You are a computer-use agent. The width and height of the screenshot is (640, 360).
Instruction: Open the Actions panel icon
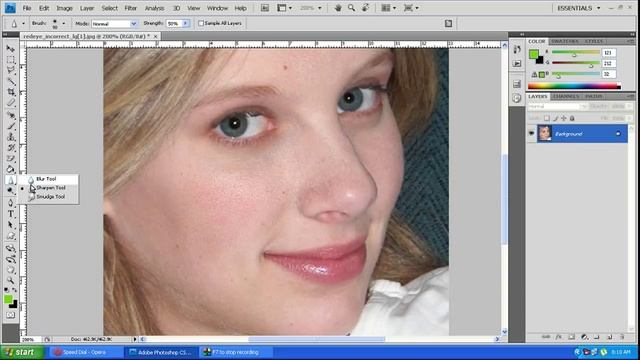(x=517, y=63)
